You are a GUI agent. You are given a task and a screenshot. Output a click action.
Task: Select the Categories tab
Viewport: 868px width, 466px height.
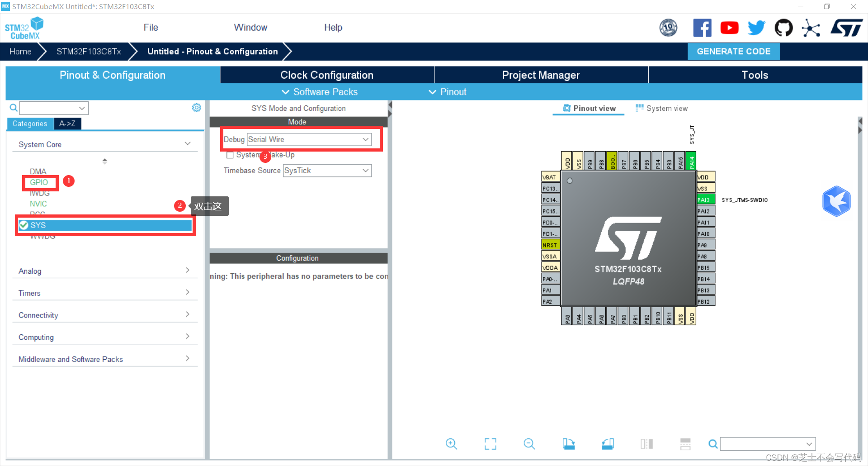(30, 124)
